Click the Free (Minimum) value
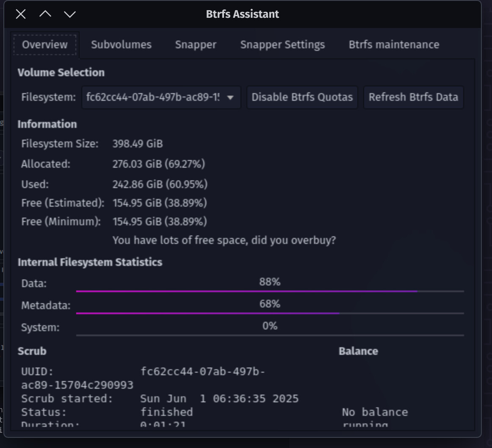492x448 pixels. tap(160, 221)
